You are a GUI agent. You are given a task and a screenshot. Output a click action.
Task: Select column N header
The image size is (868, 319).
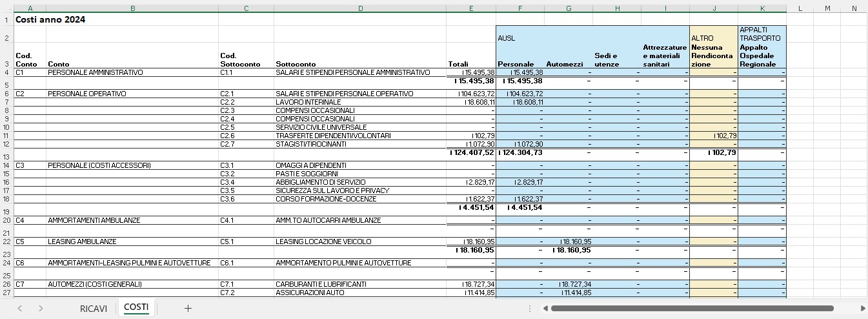854,8
